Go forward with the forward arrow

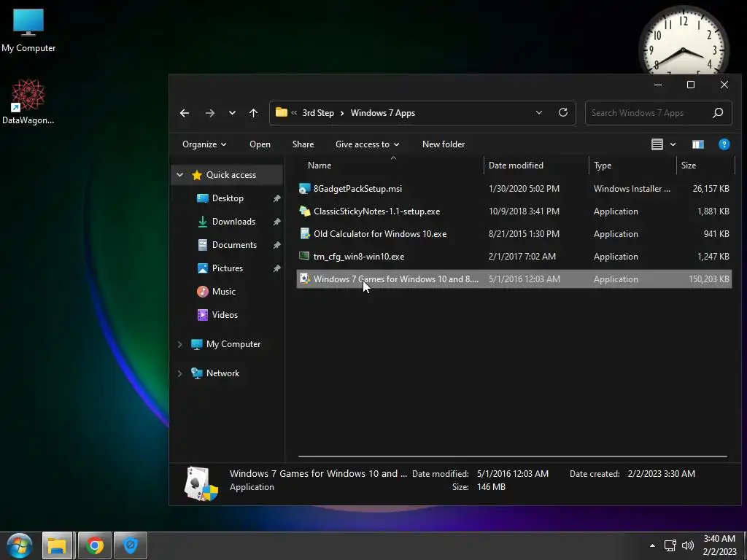click(x=209, y=113)
